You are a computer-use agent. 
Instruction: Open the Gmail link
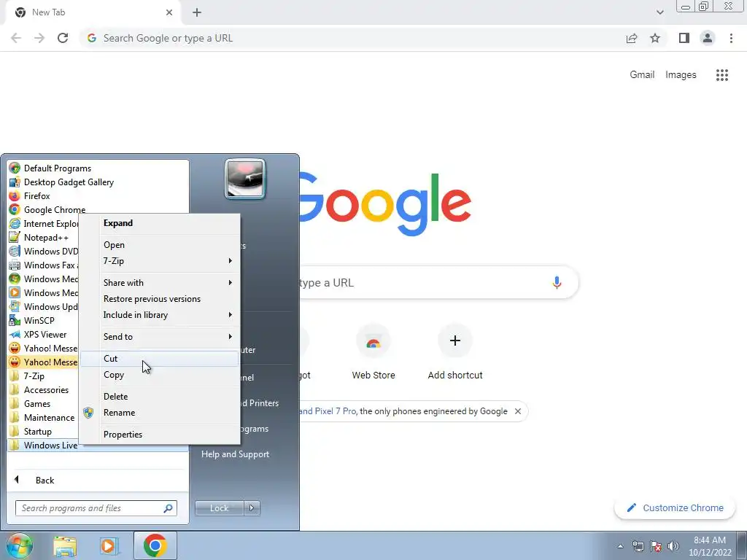642,75
